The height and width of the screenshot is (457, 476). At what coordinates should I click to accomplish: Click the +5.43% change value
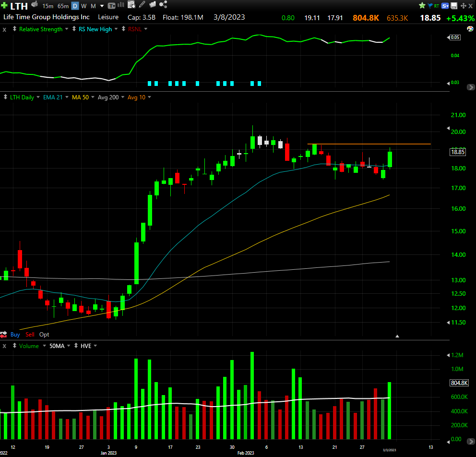coord(461,18)
